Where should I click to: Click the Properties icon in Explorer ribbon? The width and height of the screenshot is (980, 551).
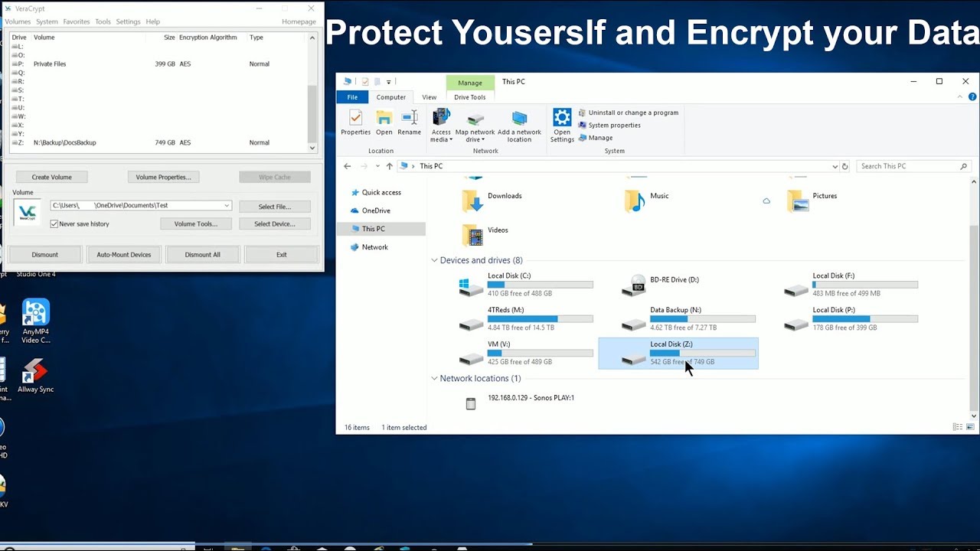pyautogui.click(x=355, y=118)
